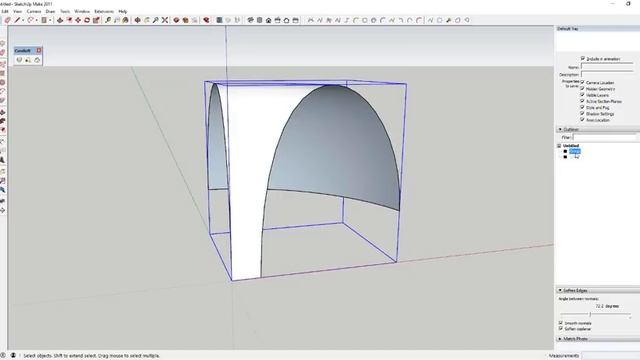The height and width of the screenshot is (360, 640).
Task: Open the Extensions menu
Action: pos(104,11)
